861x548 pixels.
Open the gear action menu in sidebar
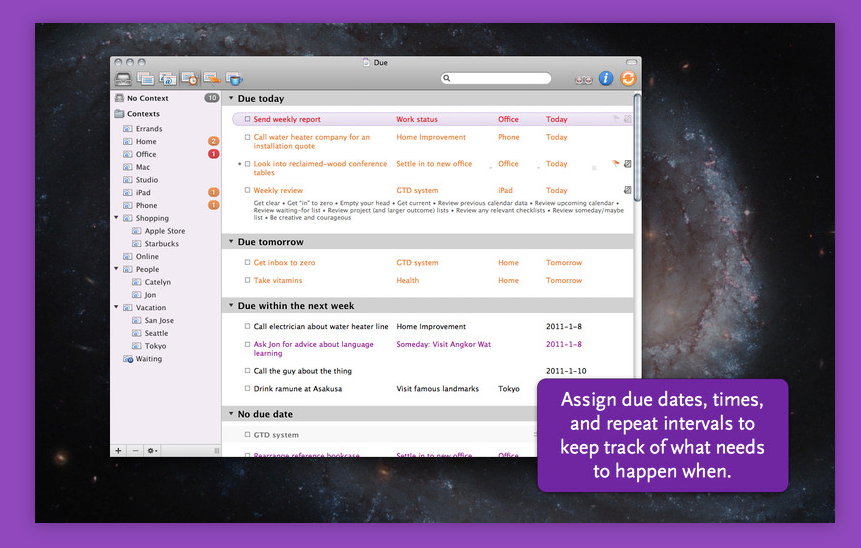click(x=152, y=451)
